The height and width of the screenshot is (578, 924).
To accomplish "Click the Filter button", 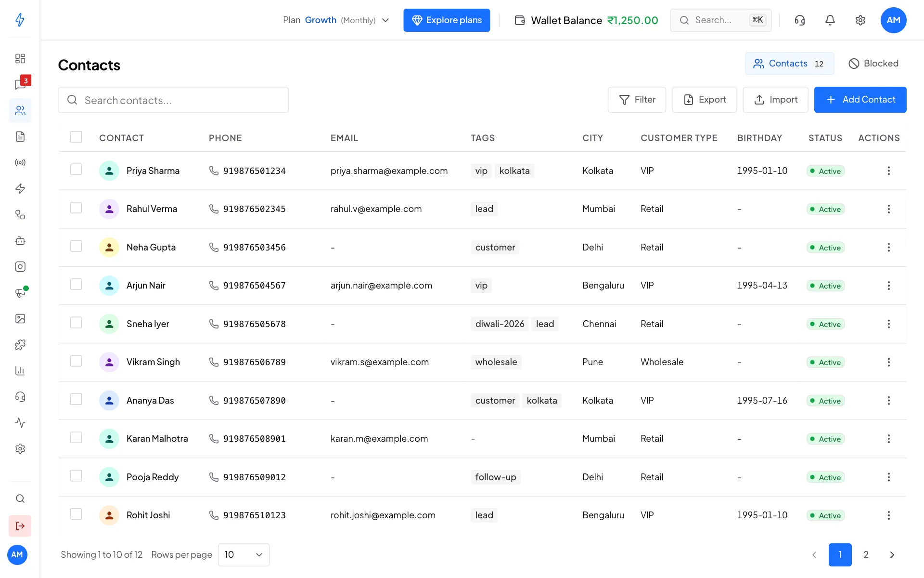I will 637,100.
